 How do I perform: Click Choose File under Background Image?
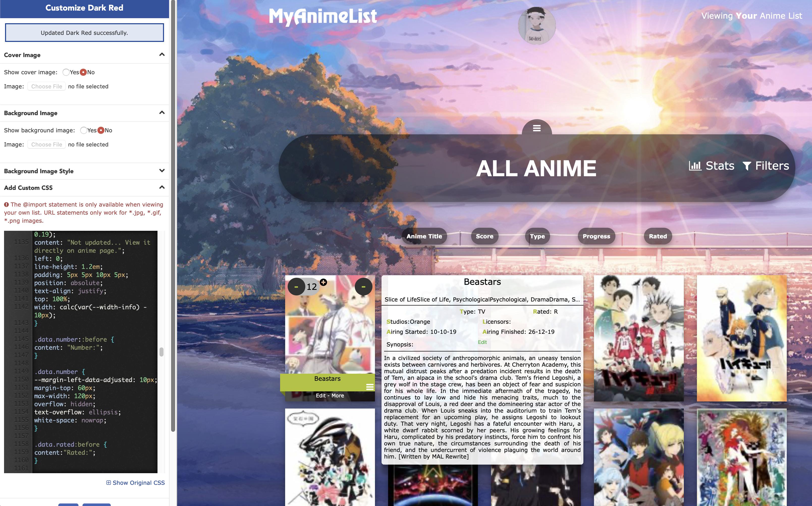pos(46,145)
